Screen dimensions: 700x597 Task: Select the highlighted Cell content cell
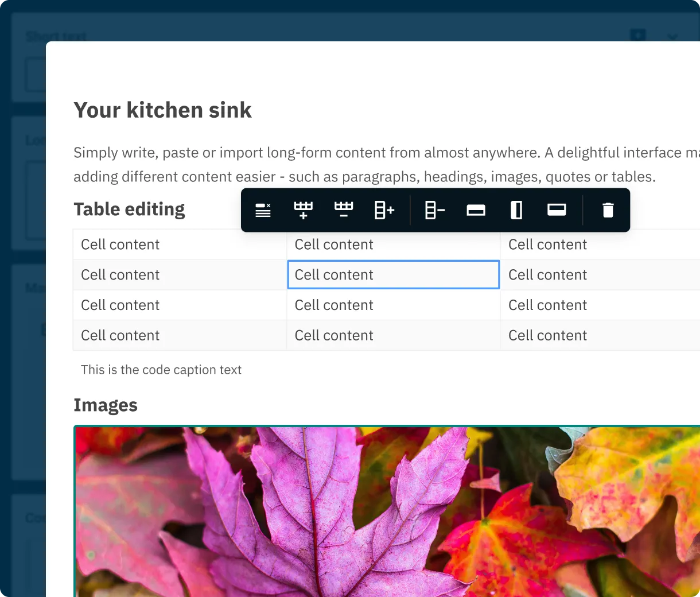click(393, 274)
